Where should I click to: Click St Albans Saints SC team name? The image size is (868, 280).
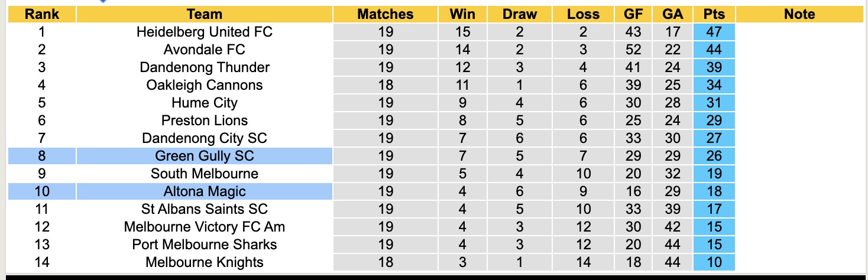pos(204,209)
